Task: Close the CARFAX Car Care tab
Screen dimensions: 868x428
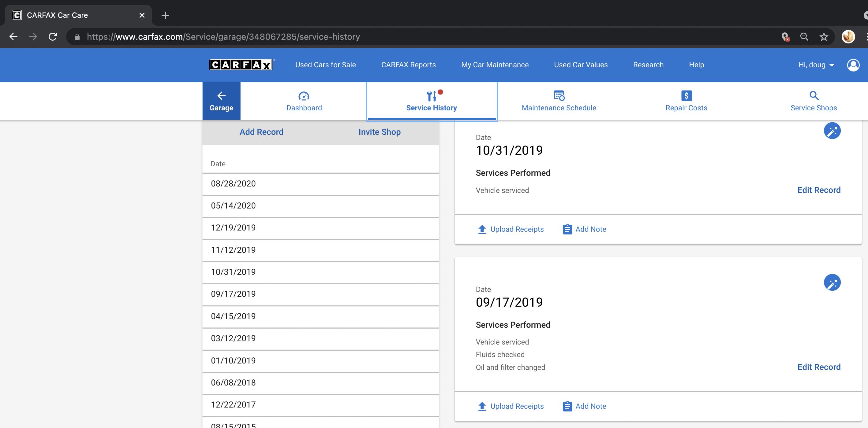Action: coord(142,15)
